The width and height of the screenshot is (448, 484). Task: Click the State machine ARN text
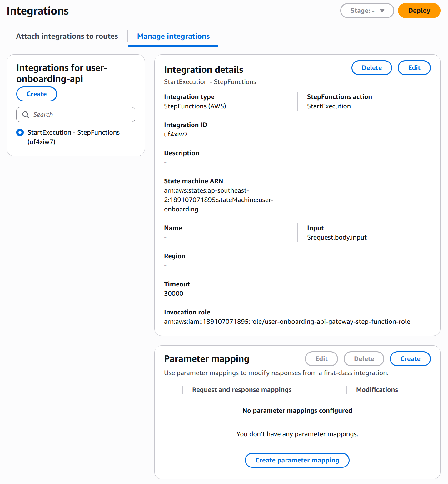point(218,200)
